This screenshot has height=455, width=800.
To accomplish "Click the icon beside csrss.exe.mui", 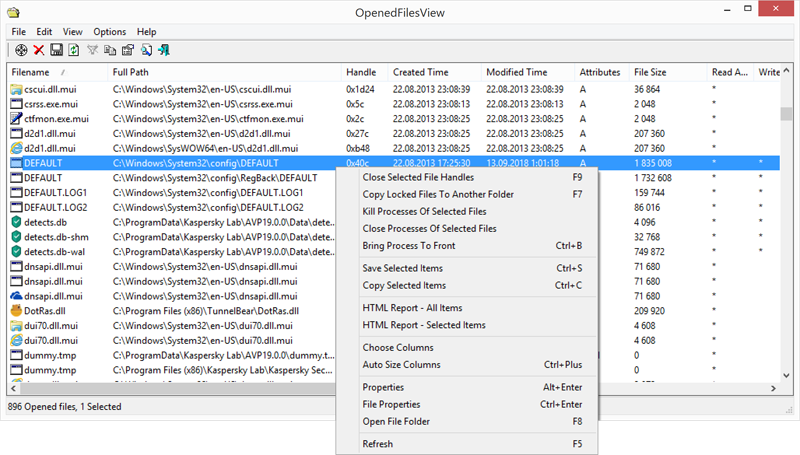I will pos(16,104).
